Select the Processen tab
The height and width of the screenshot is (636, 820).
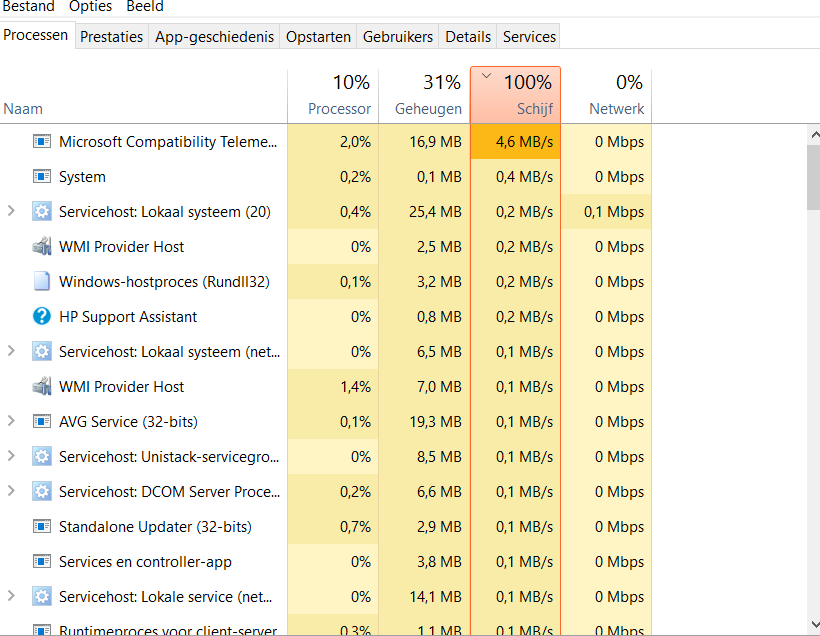click(36, 35)
